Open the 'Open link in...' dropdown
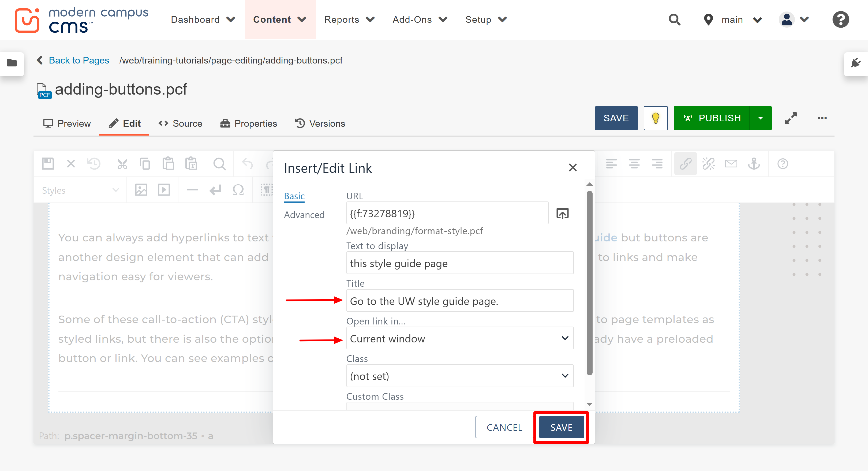The image size is (868, 471). pos(460,338)
